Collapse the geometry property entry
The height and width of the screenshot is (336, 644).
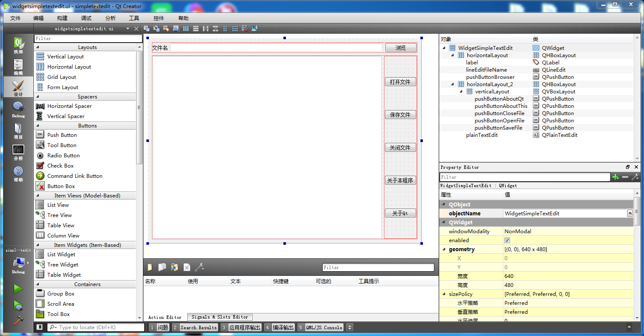coord(444,249)
